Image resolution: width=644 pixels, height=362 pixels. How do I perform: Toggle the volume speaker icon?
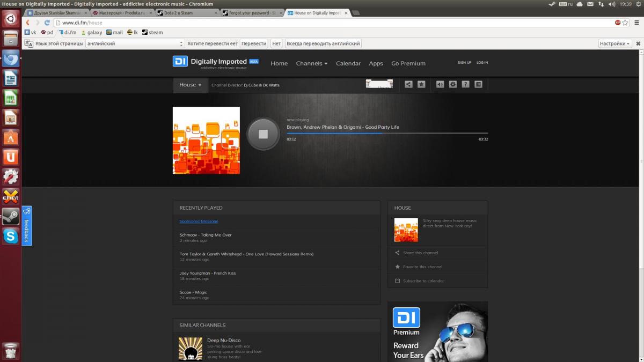[x=440, y=84]
